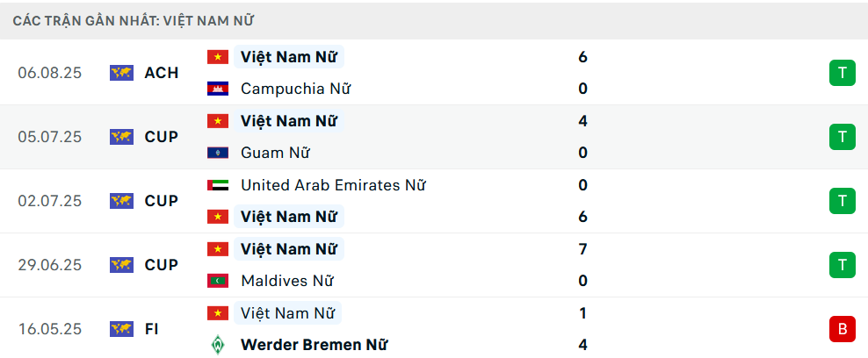Click the green T badge for Campuchia match
The height and width of the screenshot is (358, 868).
(x=842, y=73)
